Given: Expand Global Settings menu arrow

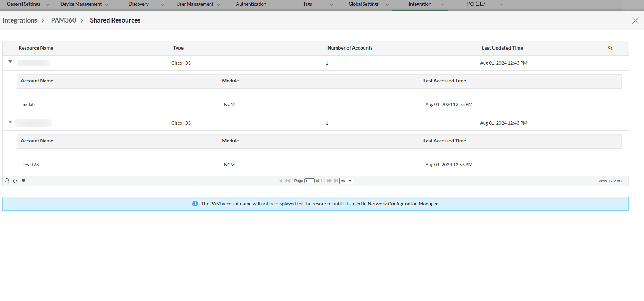Looking at the screenshot, I should 388,5.
